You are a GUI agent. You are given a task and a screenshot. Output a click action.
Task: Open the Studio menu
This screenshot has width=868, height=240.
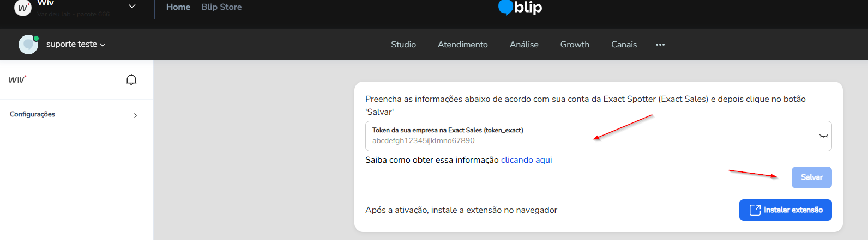[403, 45]
